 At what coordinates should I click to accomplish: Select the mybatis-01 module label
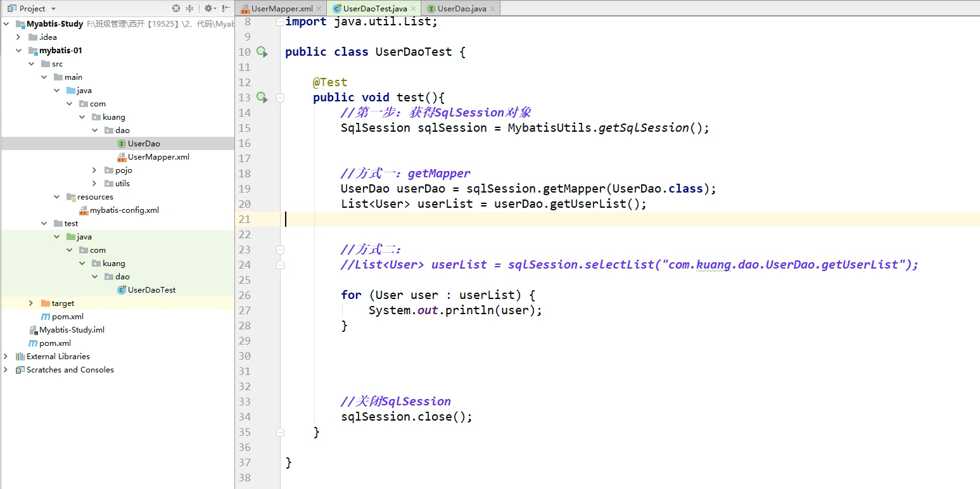[61, 51]
